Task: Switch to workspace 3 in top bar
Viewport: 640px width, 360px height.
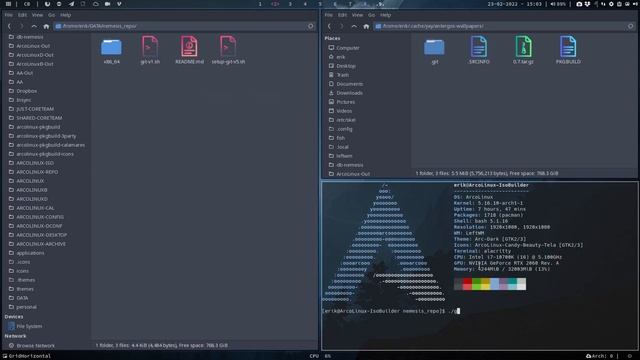Action: [290, 4]
